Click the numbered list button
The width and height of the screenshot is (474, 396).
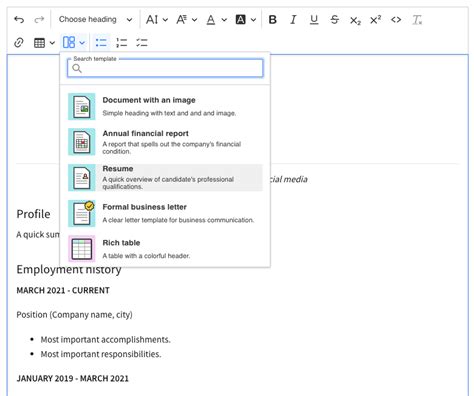[x=122, y=43]
